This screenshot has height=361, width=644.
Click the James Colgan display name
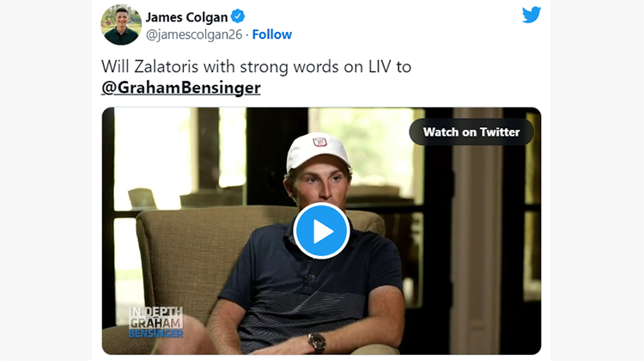tap(186, 17)
